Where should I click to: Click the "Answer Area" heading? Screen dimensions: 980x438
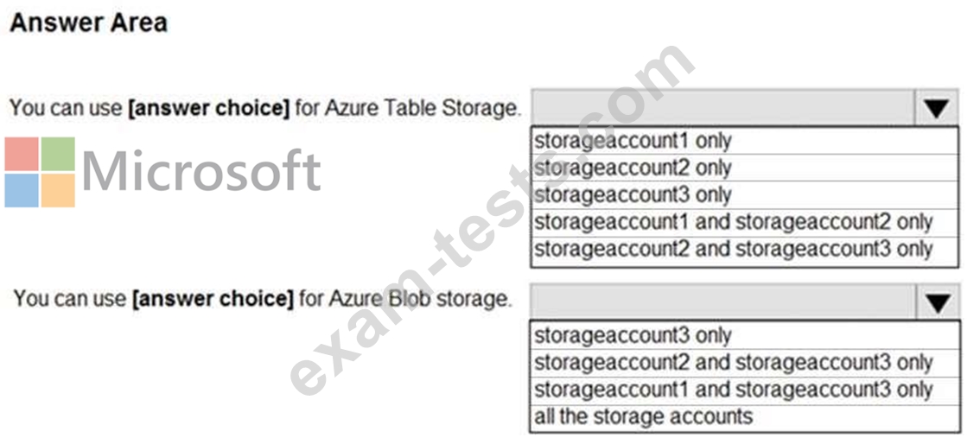(x=88, y=22)
